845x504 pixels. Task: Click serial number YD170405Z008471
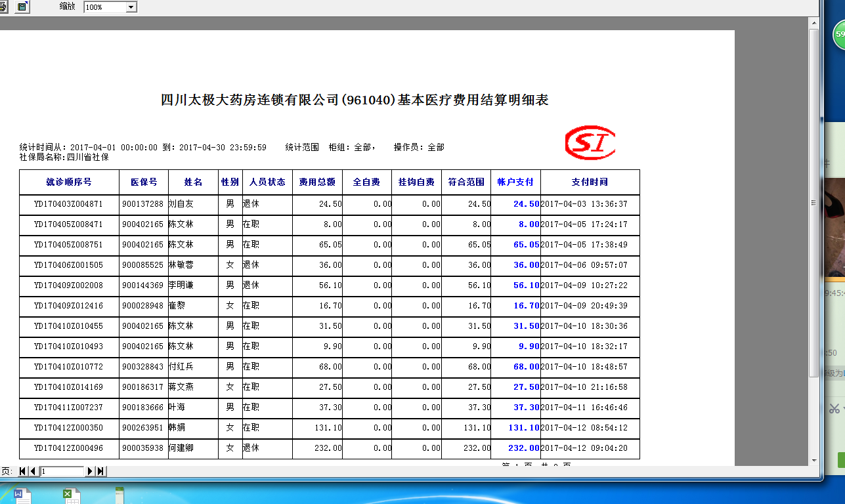click(69, 224)
